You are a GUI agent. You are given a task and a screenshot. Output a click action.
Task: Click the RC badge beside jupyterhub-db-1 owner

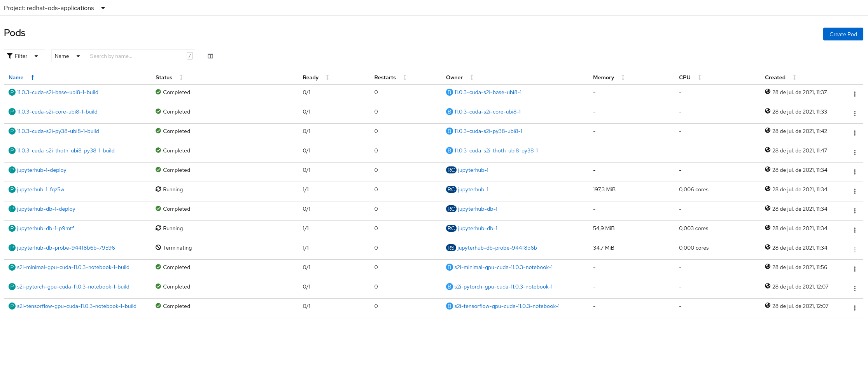pos(451,209)
